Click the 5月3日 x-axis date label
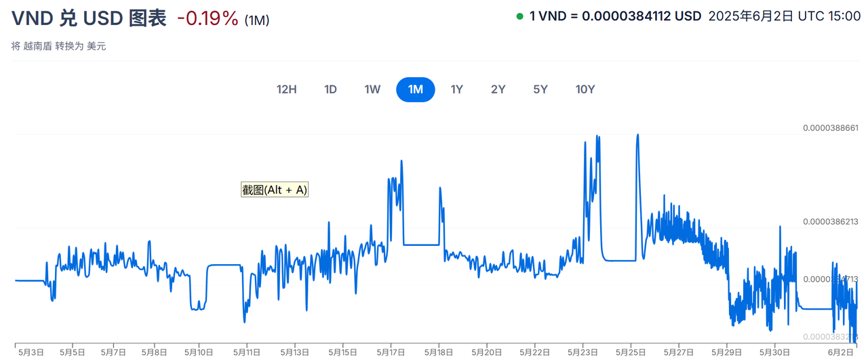This screenshot has height=361, width=868. (x=31, y=352)
